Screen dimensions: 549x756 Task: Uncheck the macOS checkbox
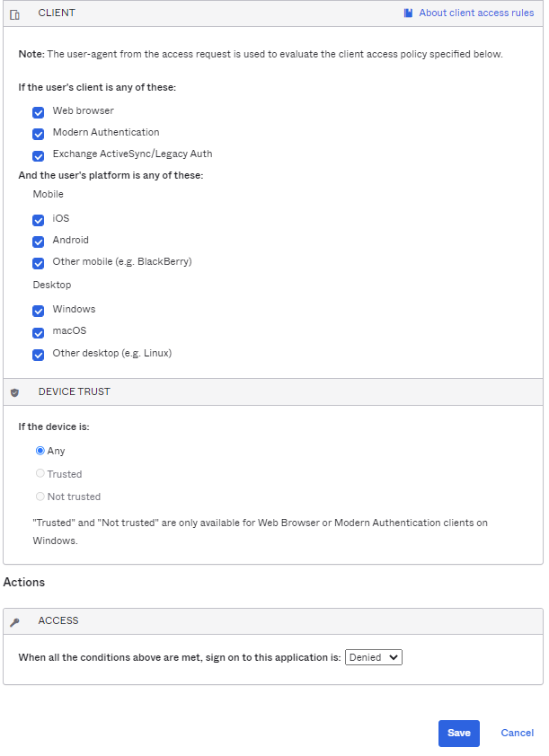[39, 332]
